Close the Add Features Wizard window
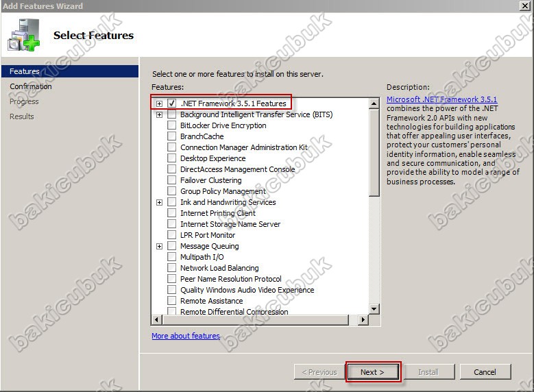Viewport: 534px width, 392px height. [x=525, y=5]
